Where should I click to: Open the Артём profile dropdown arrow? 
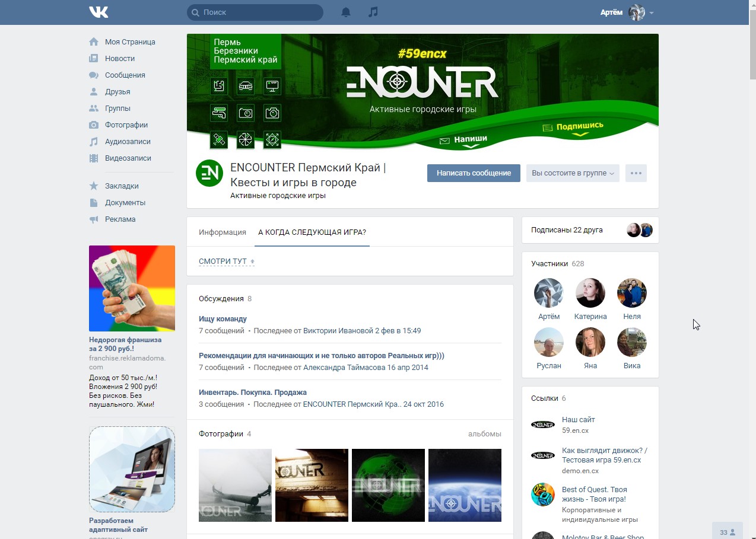point(652,12)
